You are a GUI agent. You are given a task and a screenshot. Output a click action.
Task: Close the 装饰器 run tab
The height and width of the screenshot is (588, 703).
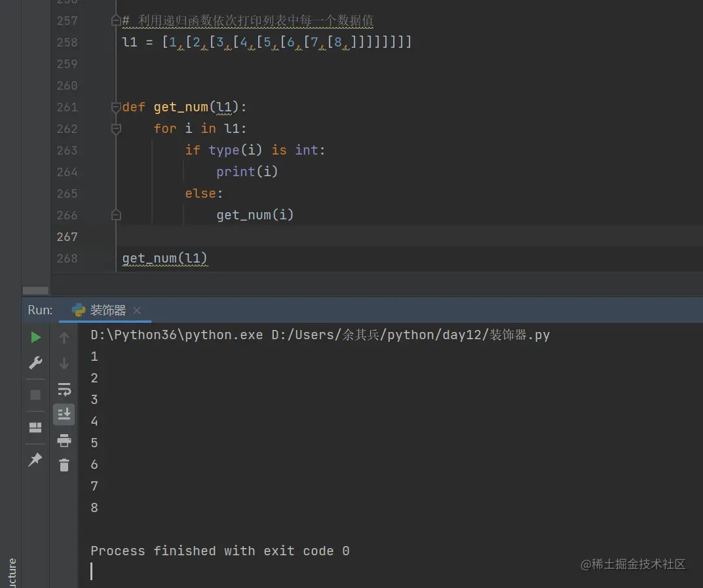[x=137, y=310]
